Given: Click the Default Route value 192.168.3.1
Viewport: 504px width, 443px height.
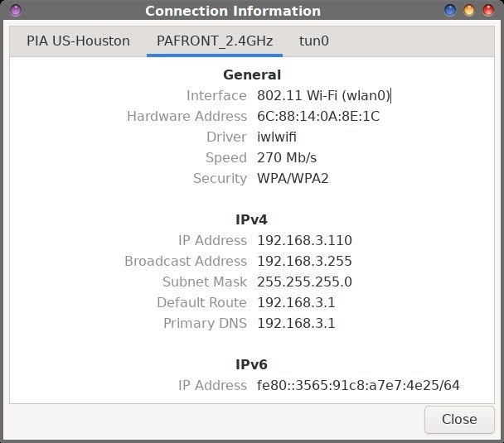Looking at the screenshot, I should pyautogui.click(x=296, y=303).
